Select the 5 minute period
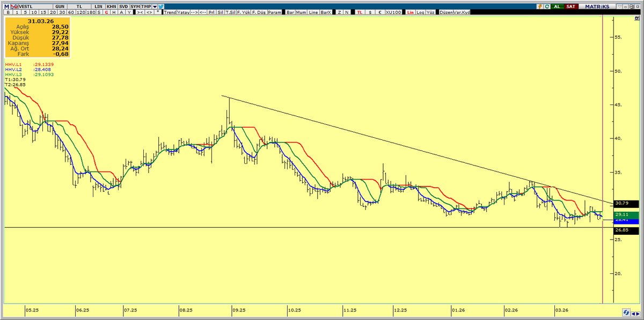 [x=25, y=12]
